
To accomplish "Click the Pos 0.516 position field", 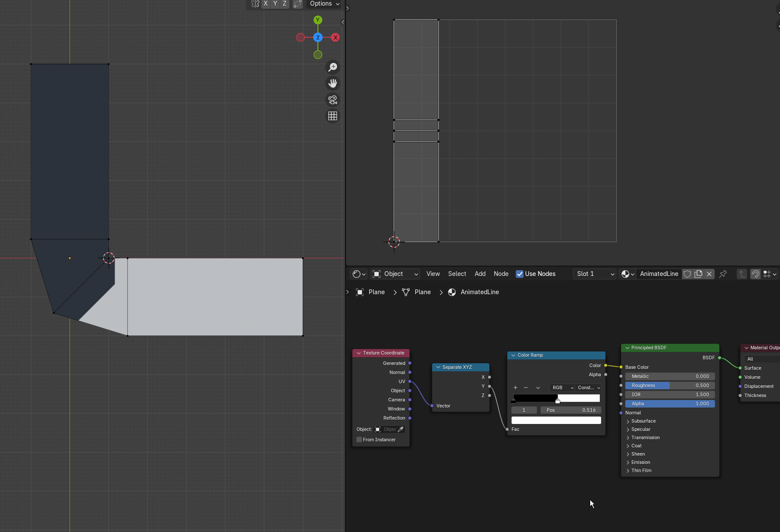I will 571,410.
